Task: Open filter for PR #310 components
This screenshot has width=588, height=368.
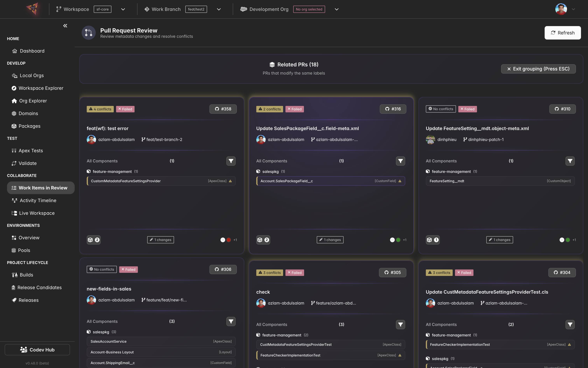Action: pos(570,161)
